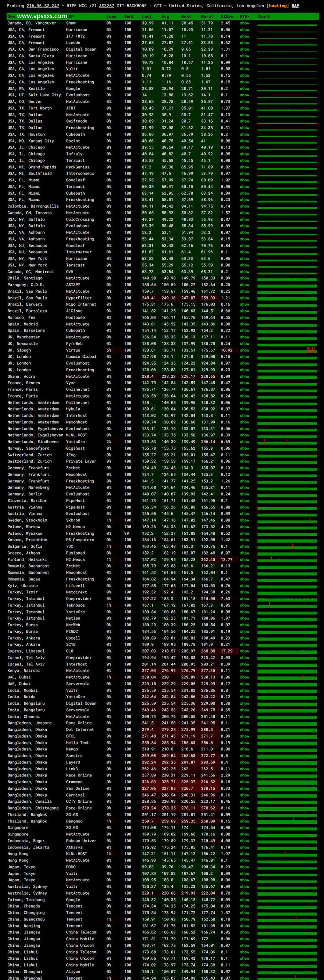This screenshot has width=324, height=980.
Task: Show MTR for Canada, BC, Vancouver Shaw
Action: point(244,23)
